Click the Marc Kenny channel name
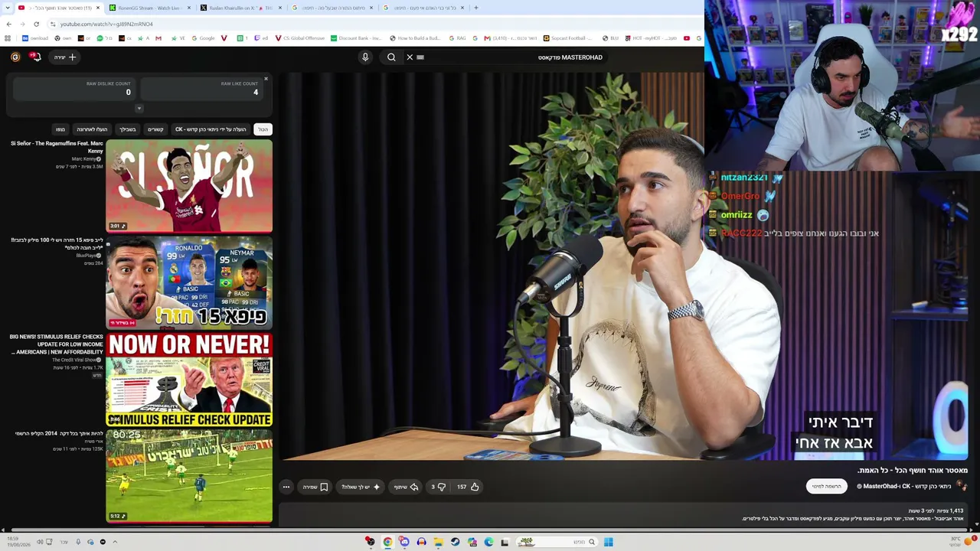The width and height of the screenshot is (980, 551). point(84,159)
